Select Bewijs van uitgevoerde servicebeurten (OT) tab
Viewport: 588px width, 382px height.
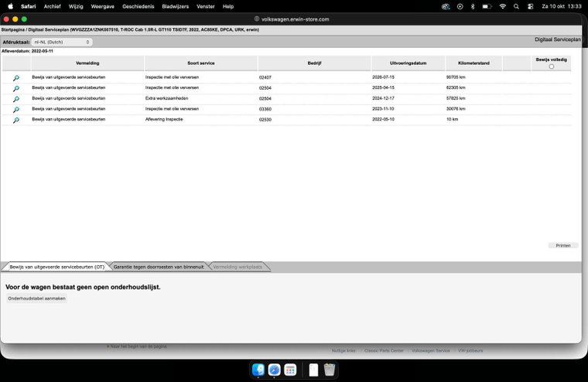[56, 267]
